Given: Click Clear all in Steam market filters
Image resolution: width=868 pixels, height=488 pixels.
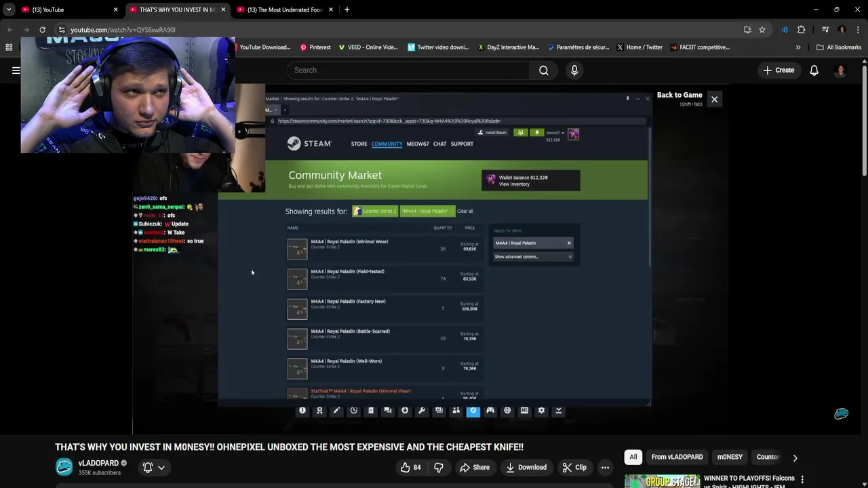Looking at the screenshot, I should coord(465,211).
